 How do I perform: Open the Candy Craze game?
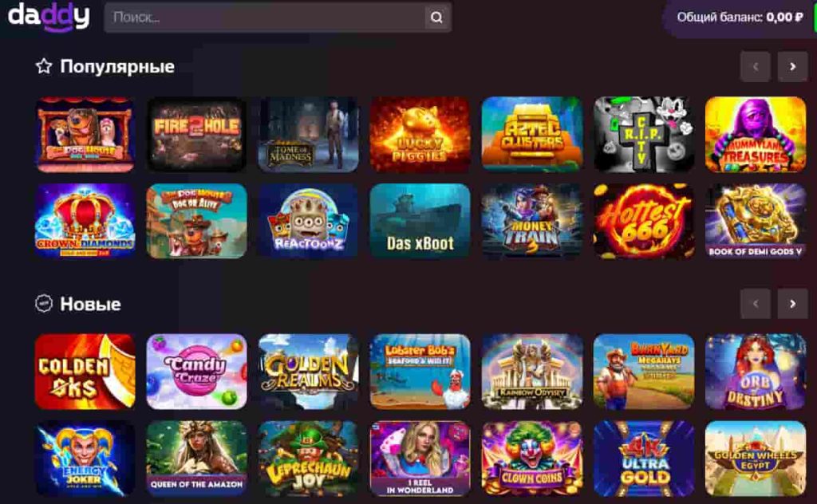[196, 372]
